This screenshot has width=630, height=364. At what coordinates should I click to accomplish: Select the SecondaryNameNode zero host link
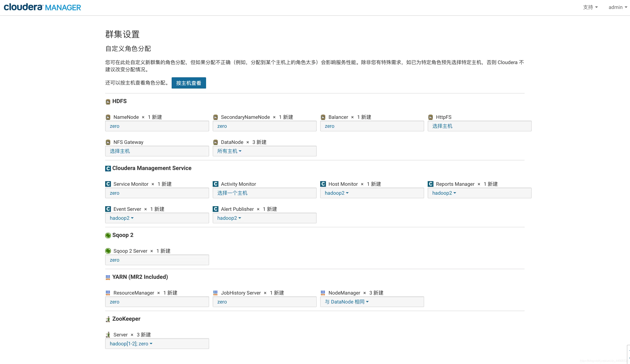click(x=222, y=126)
